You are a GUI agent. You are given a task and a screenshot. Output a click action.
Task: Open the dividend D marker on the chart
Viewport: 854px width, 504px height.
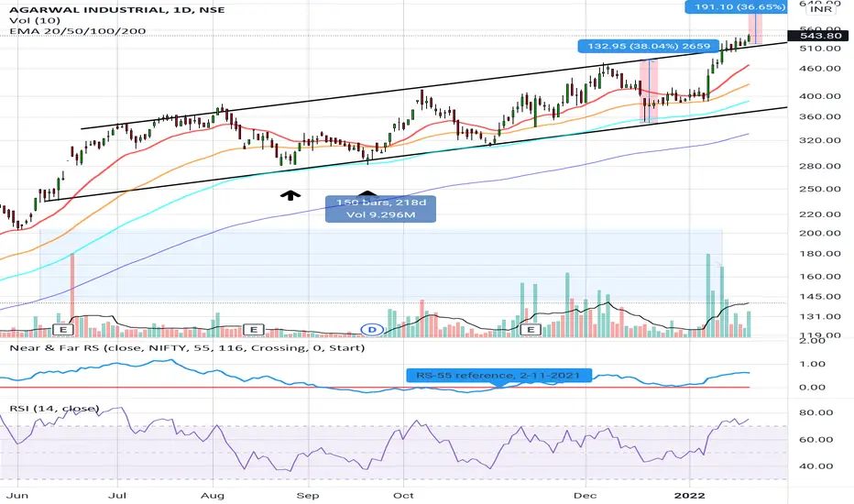tap(373, 330)
